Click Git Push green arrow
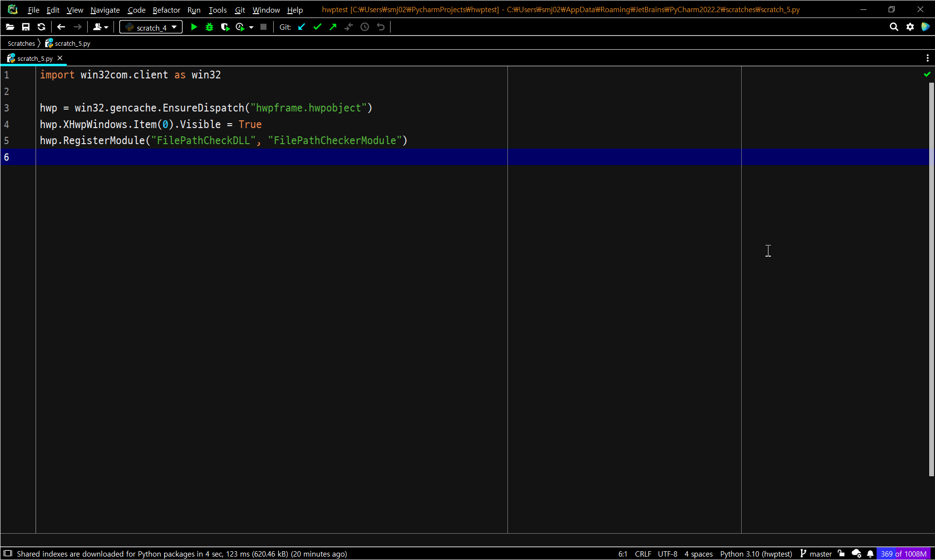The height and width of the screenshot is (560, 935). coord(333,27)
